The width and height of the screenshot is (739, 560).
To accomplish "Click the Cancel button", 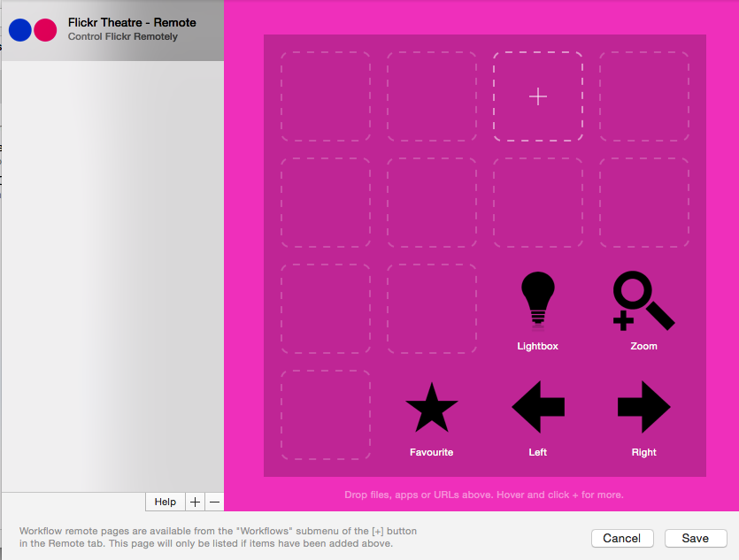I will click(x=621, y=538).
